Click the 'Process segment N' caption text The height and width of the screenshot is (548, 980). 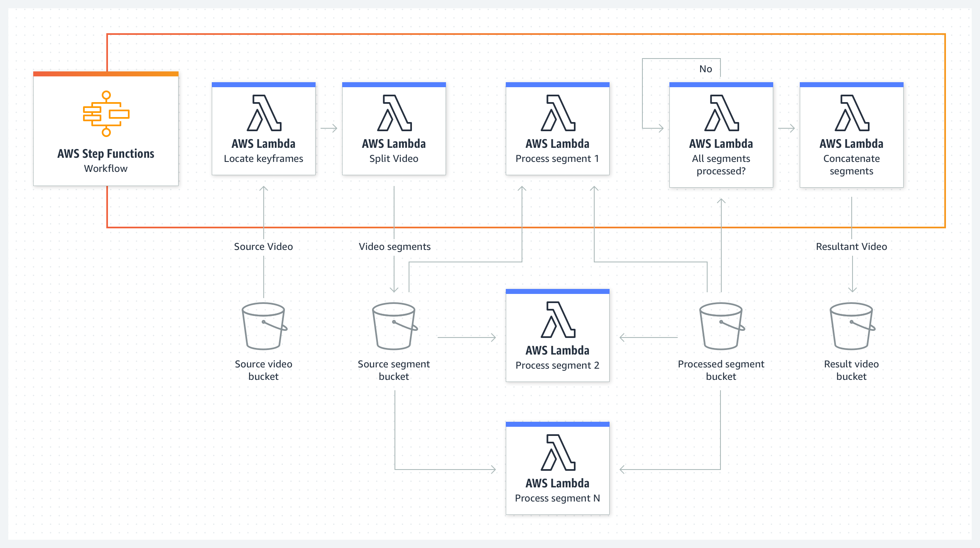[x=557, y=498]
